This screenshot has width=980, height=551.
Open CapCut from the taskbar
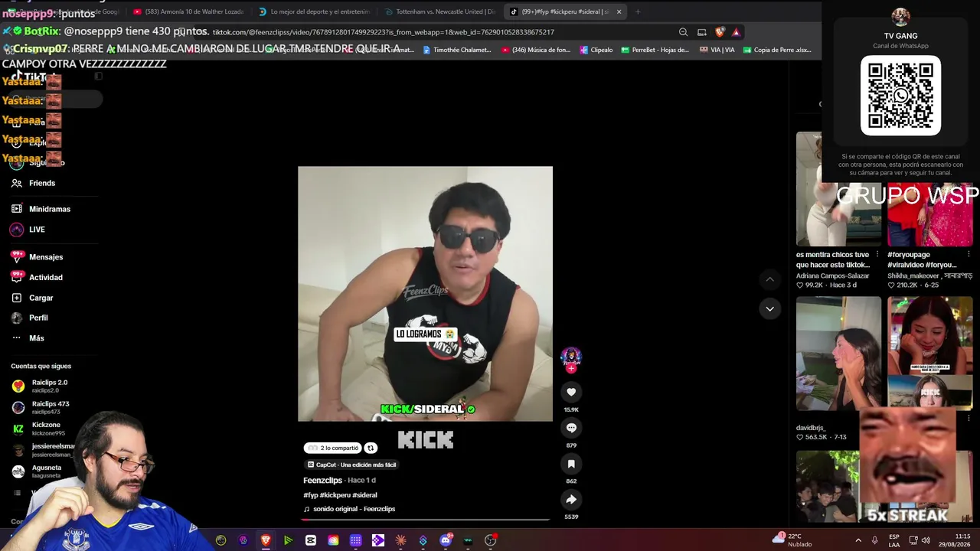[x=311, y=540]
